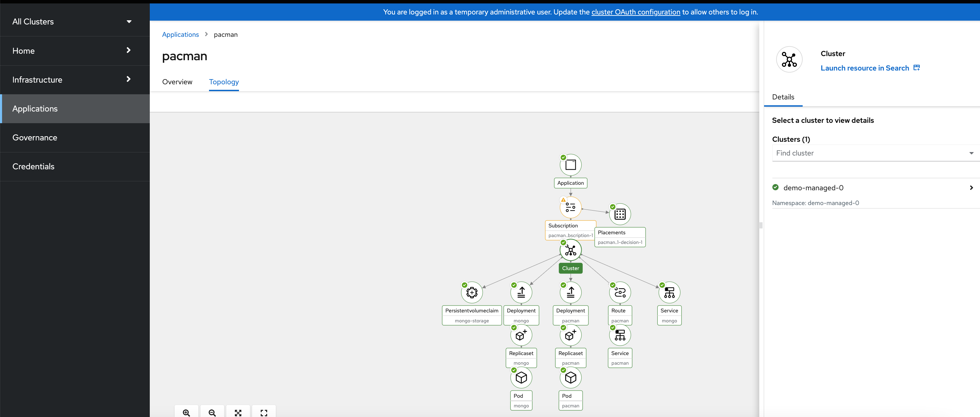Click the Application node icon in topology
Image resolution: width=980 pixels, height=417 pixels.
(570, 165)
